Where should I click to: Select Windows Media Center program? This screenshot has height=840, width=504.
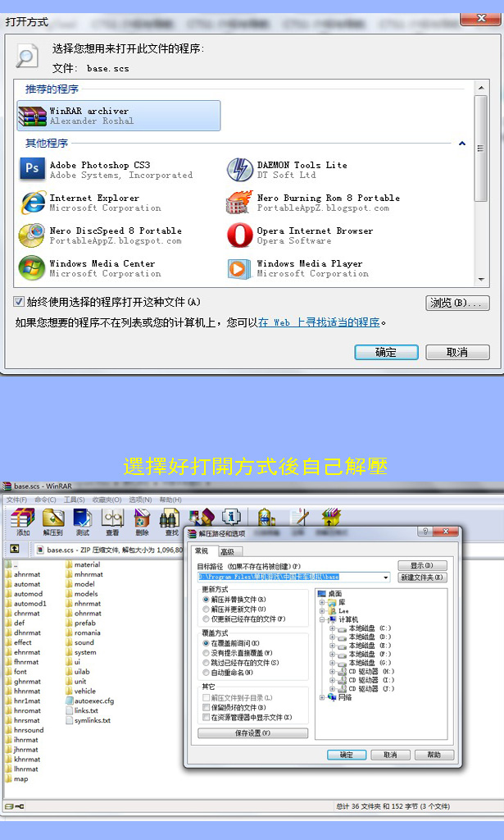90,268
